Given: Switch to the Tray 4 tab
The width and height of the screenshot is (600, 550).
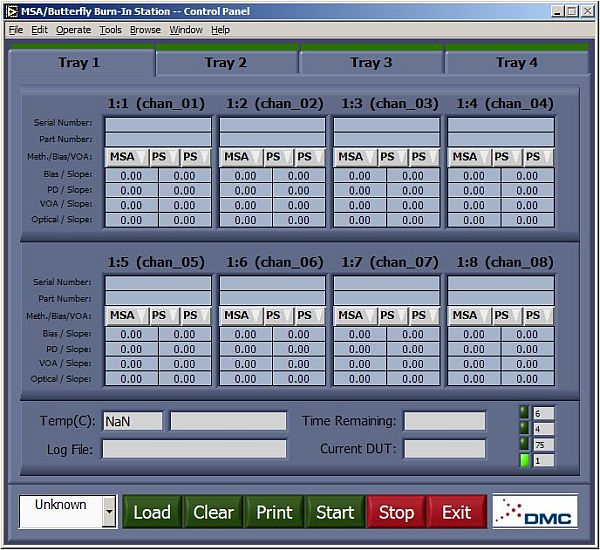Looking at the screenshot, I should pyautogui.click(x=517, y=62).
